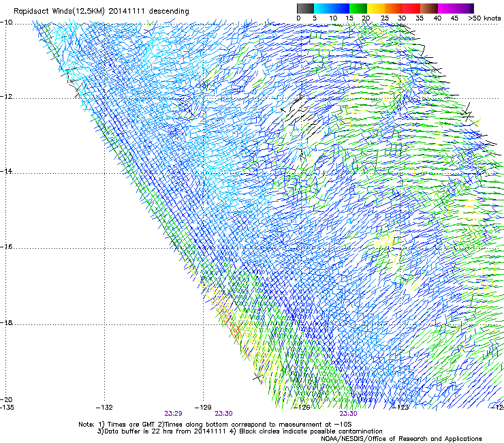
Task: Click the 'Rapidsact Winds(12.5KM) 20141111 descending' title
Action: (101, 12)
